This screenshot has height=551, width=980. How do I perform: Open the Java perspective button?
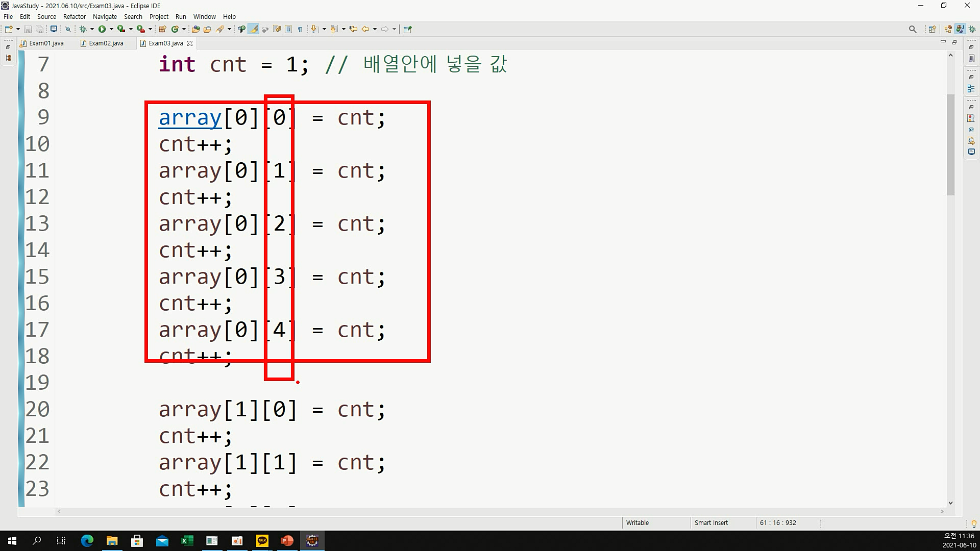coord(960,29)
